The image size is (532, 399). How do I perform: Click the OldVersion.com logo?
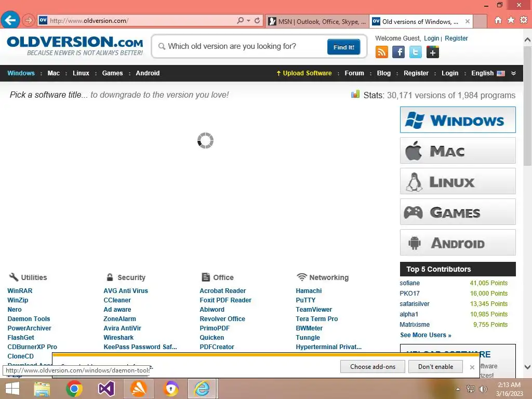[75, 46]
